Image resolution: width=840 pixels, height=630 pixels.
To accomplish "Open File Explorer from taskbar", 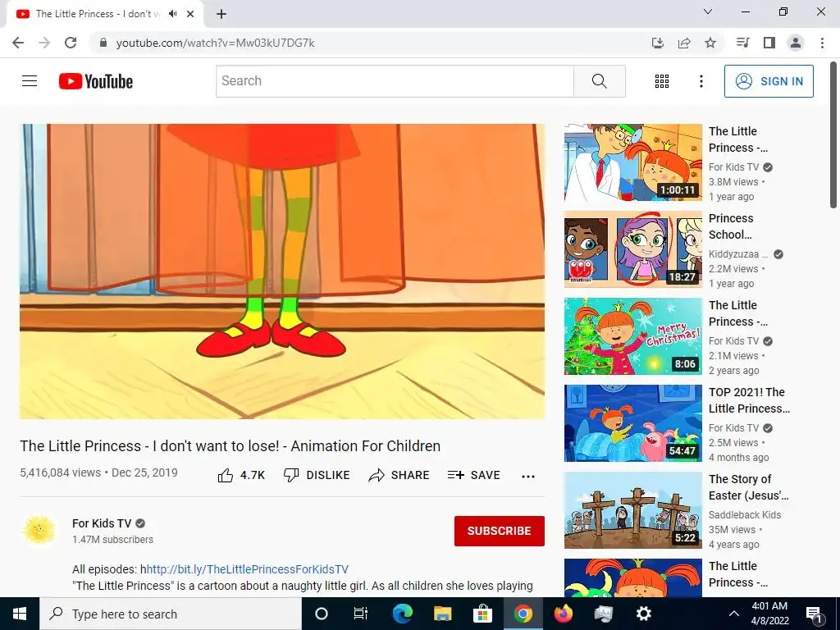I will pyautogui.click(x=442, y=614).
